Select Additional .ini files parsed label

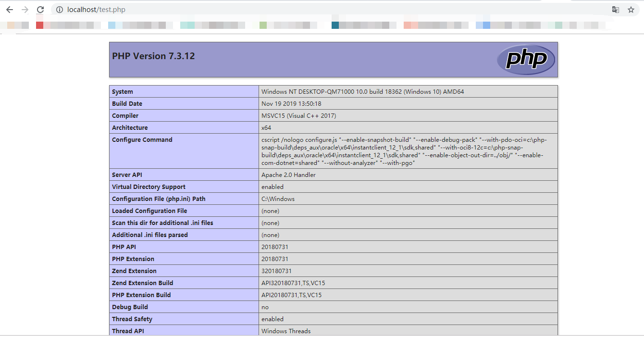(150, 235)
